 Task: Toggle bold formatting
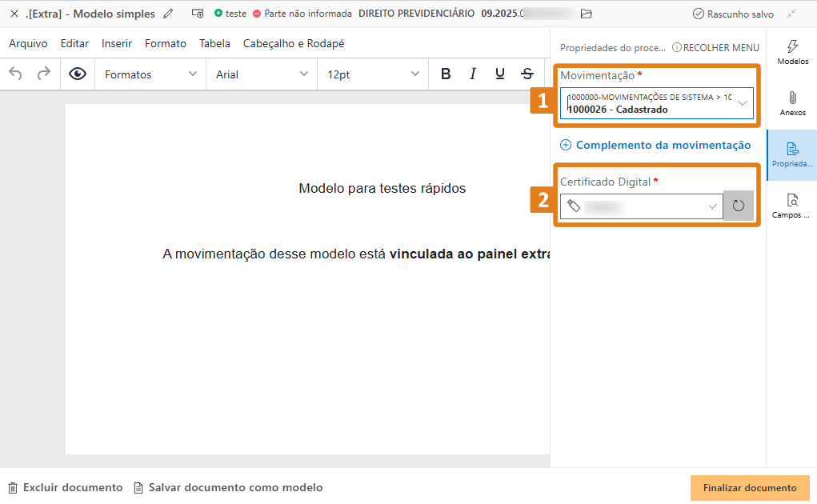(x=446, y=74)
